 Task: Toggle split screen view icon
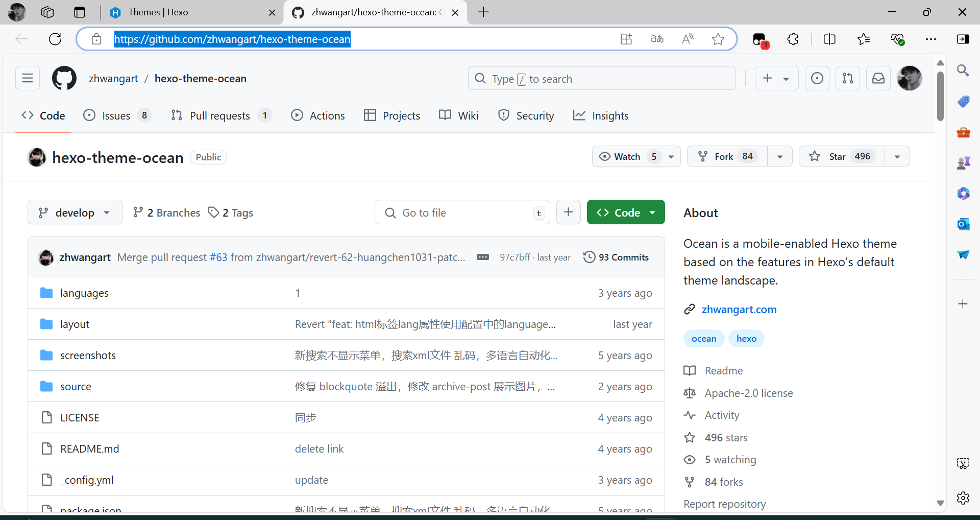point(829,39)
